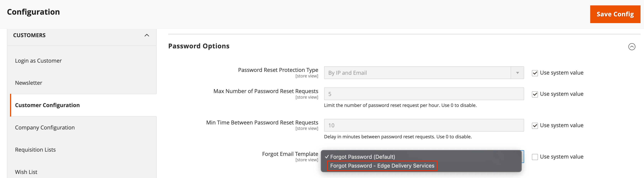Open the Newsletter settings section
Screen dimensions: 644x178
[29, 83]
